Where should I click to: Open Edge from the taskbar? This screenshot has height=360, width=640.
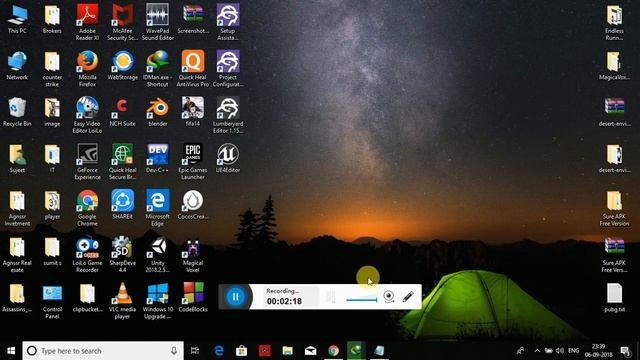pos(219,351)
